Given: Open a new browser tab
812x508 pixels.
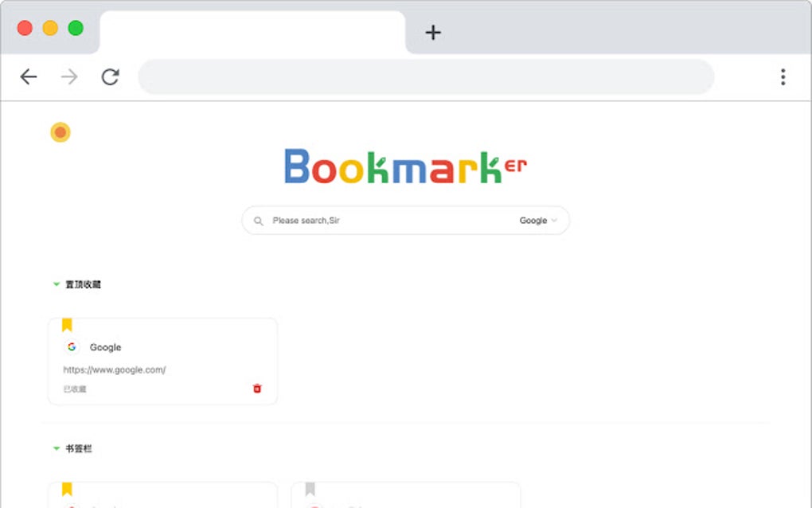Looking at the screenshot, I should (433, 33).
